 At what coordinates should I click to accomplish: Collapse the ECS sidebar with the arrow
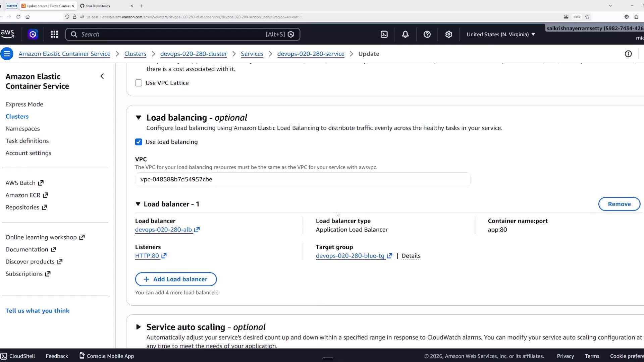[102, 76]
